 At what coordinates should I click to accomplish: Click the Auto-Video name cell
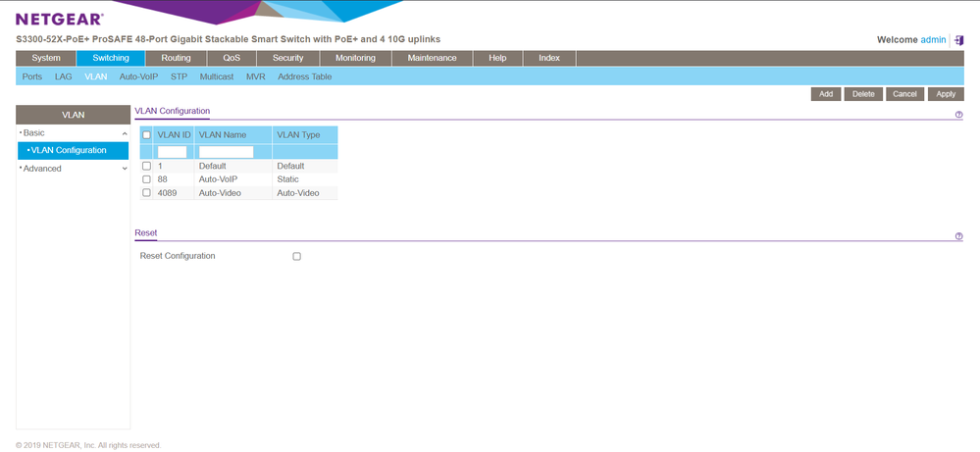coord(220,193)
